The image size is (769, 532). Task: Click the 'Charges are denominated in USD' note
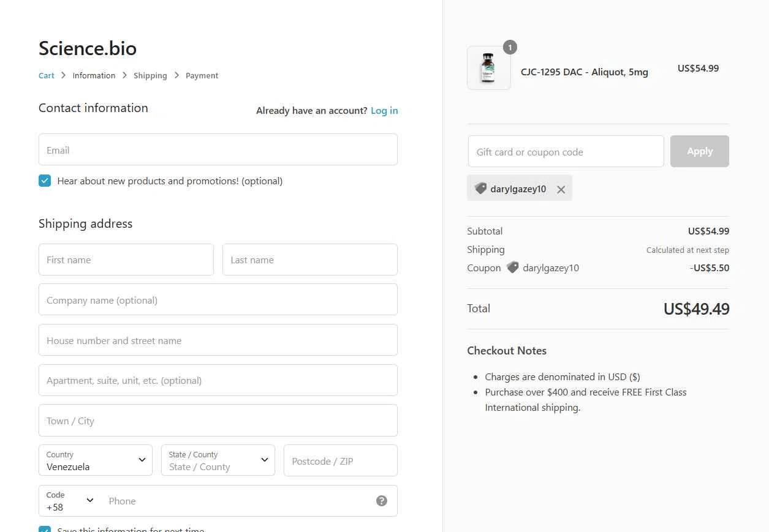click(563, 377)
